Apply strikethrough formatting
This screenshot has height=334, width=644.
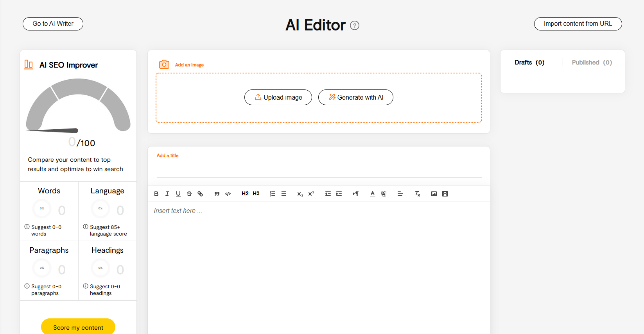coord(189,194)
